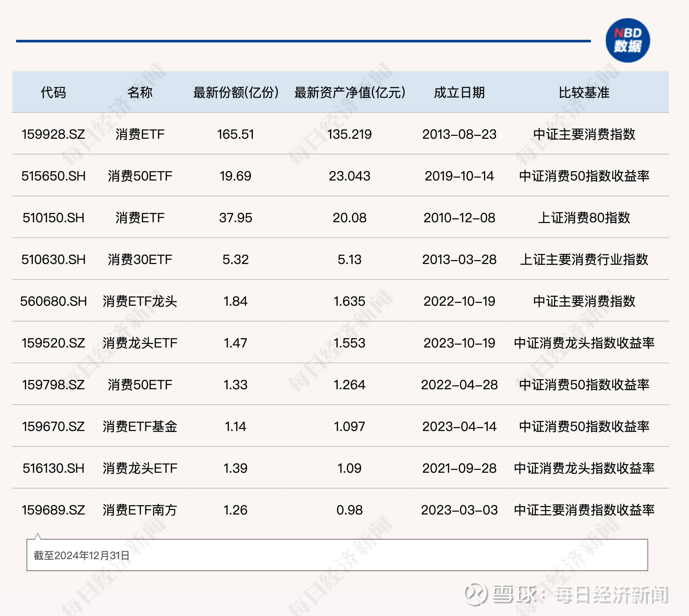Select the 消费30ETF name cell
Screen dimensions: 689x616
pyautogui.click(x=142, y=260)
